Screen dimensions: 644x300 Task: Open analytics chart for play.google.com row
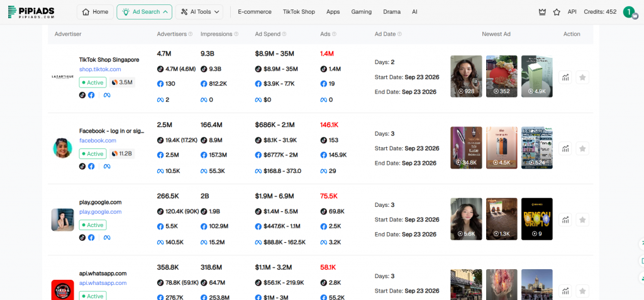click(x=565, y=219)
